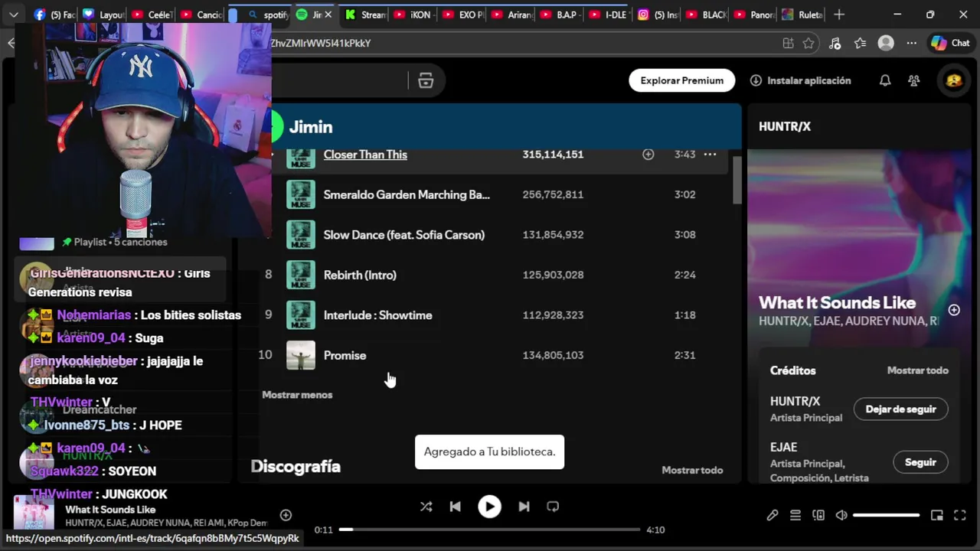
Task: Switch to the Arirang browser tab
Action: pos(511,15)
